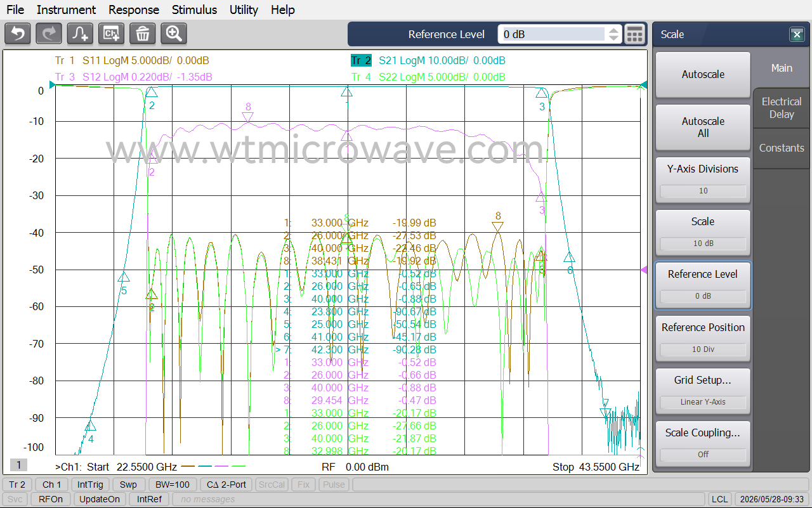Switch to the Electrical Delay tab
Screen dimensions: 812x508
pos(782,108)
